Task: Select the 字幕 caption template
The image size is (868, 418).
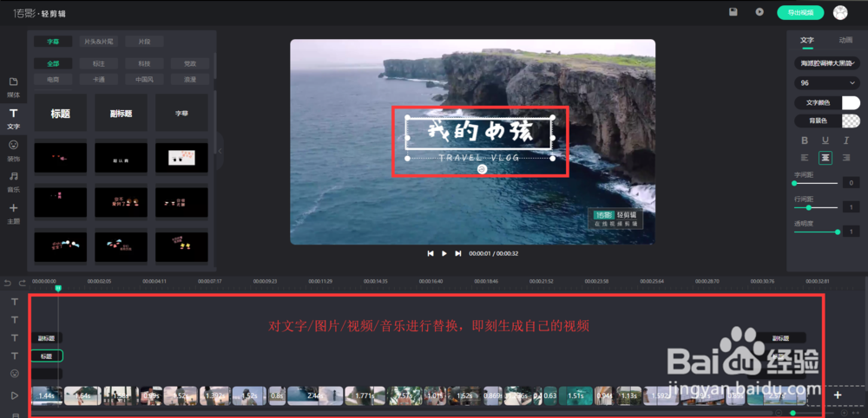Action: [x=181, y=113]
